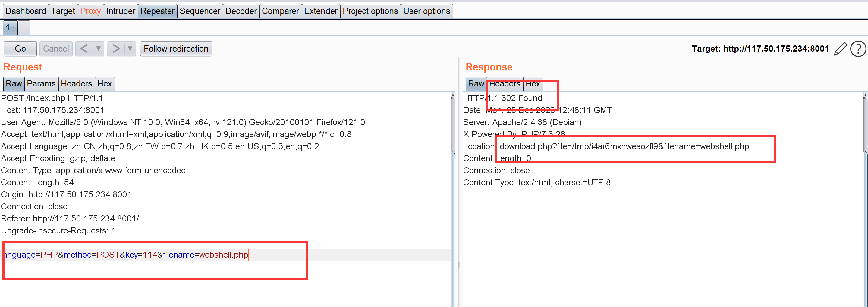Click the request 'Connection: close' line
This screenshot has width=868, height=307.
pos(34,207)
